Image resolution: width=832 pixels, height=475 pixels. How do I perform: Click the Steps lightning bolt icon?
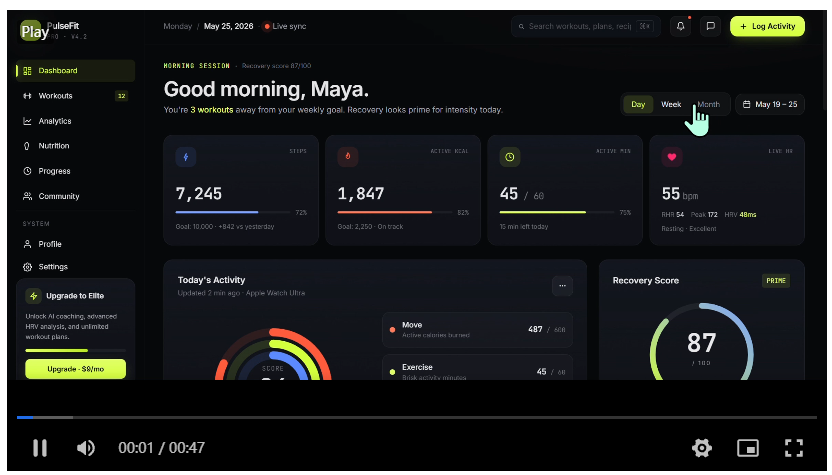186,157
